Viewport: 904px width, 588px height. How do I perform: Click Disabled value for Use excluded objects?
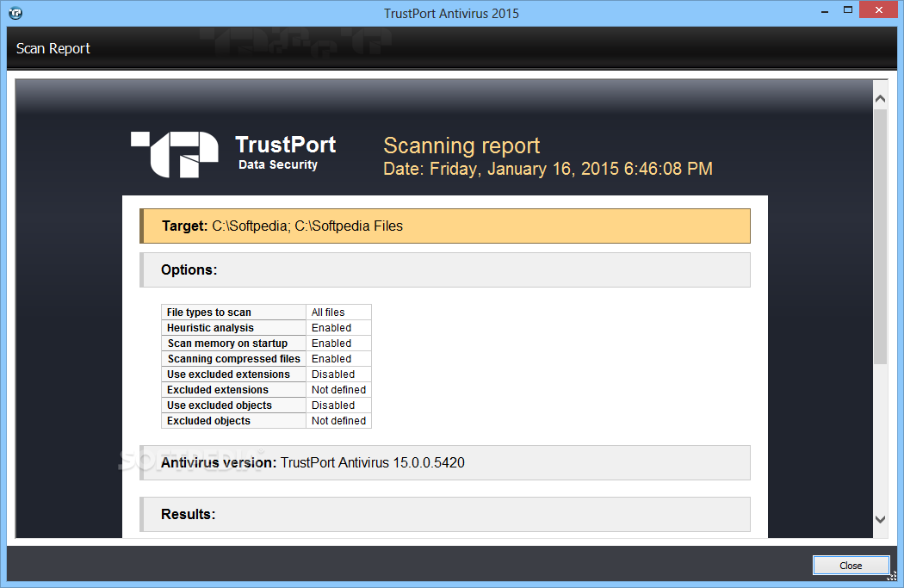pos(338,405)
